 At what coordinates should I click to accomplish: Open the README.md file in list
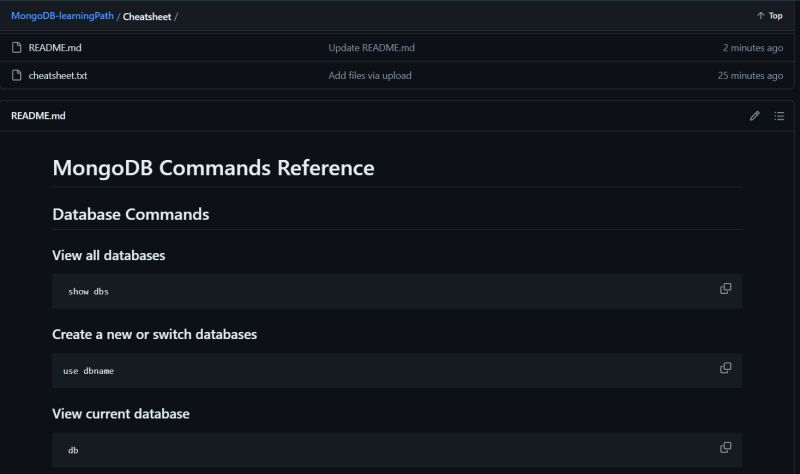[55, 47]
